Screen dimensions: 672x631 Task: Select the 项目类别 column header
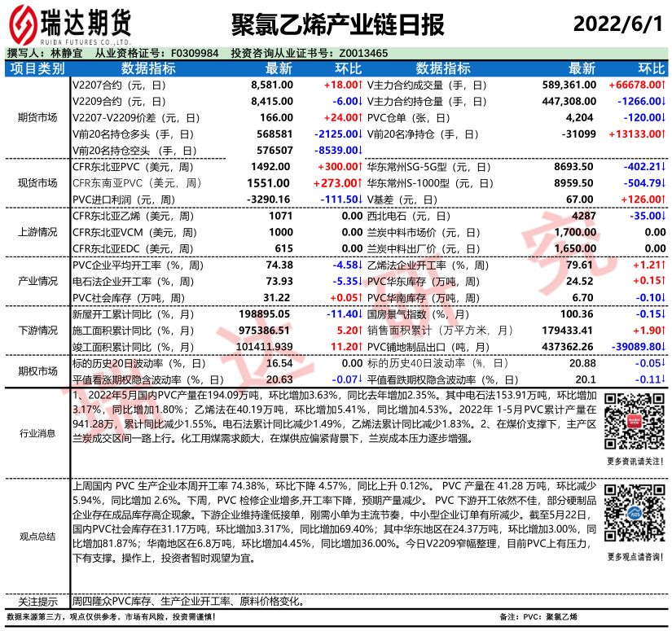[37, 68]
